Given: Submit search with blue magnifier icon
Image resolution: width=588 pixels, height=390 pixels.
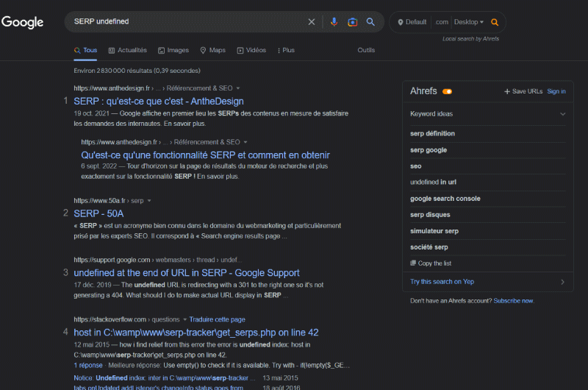Looking at the screenshot, I should (370, 22).
